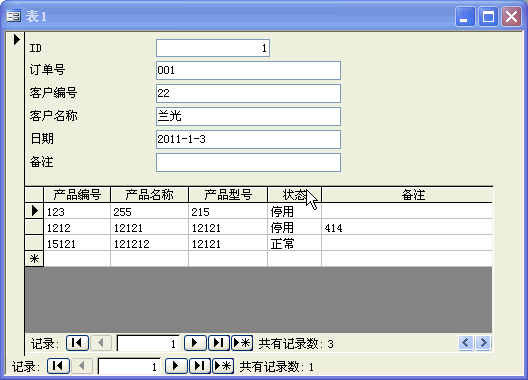This screenshot has height=380, width=528.
Task: Select cell 15121 in 产品编号 column
Action: 77,243
